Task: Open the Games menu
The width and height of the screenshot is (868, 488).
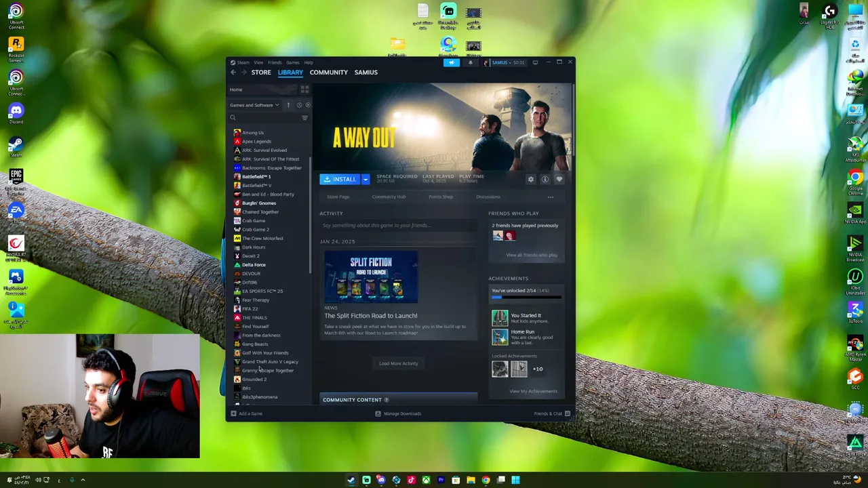Action: (x=293, y=62)
